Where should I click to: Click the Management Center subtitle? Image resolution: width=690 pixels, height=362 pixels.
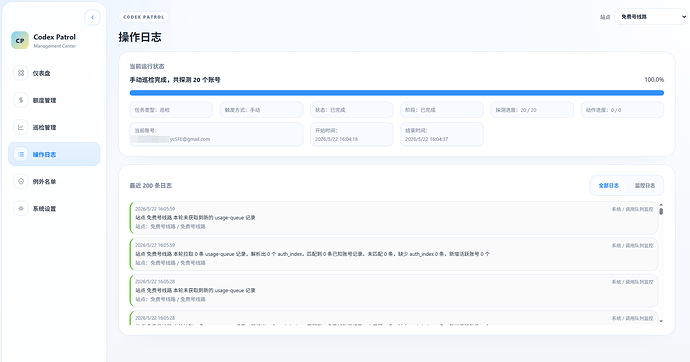[x=55, y=46]
